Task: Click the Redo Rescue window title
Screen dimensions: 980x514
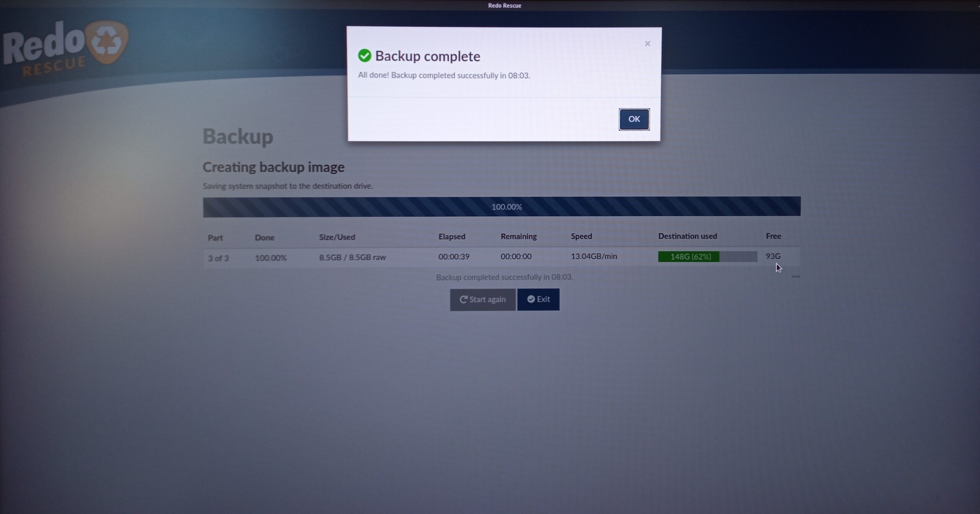Action: click(504, 5)
